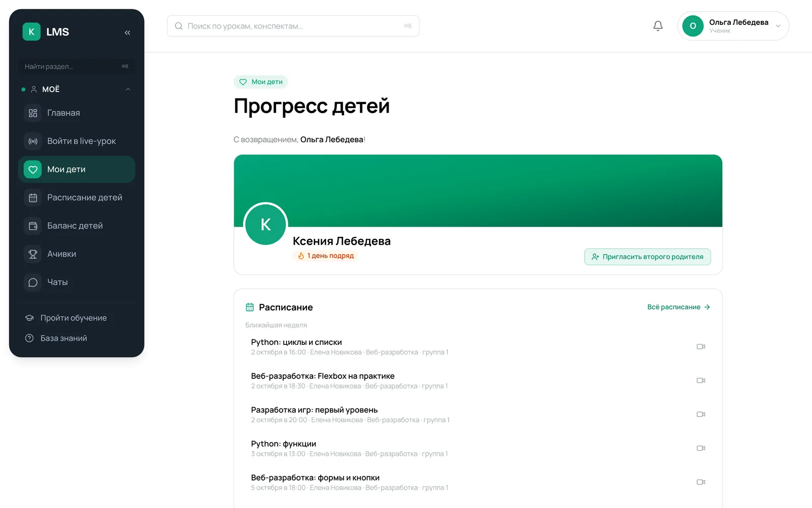The width and height of the screenshot is (812, 508).
Task: Open notifications bell icon
Action: tap(658, 26)
